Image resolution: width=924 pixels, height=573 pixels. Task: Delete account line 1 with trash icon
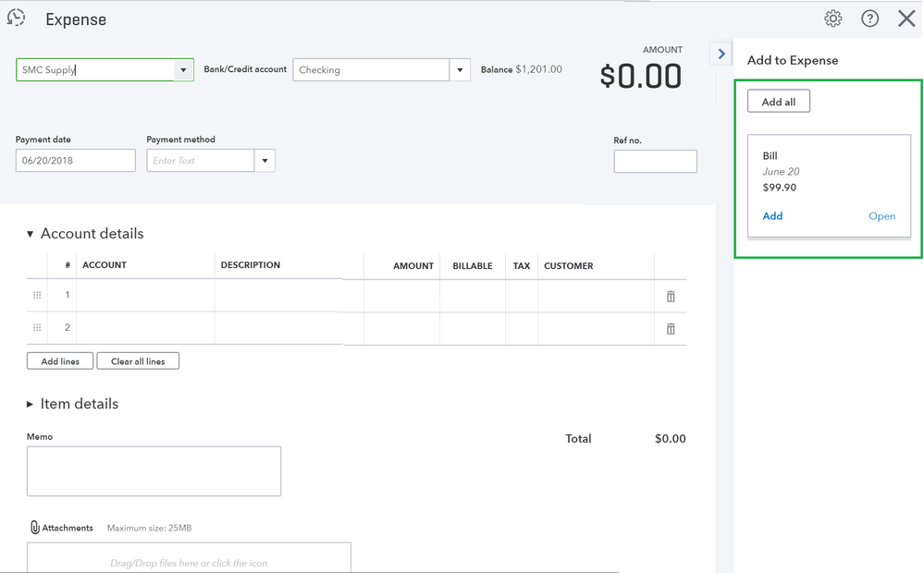tap(671, 297)
